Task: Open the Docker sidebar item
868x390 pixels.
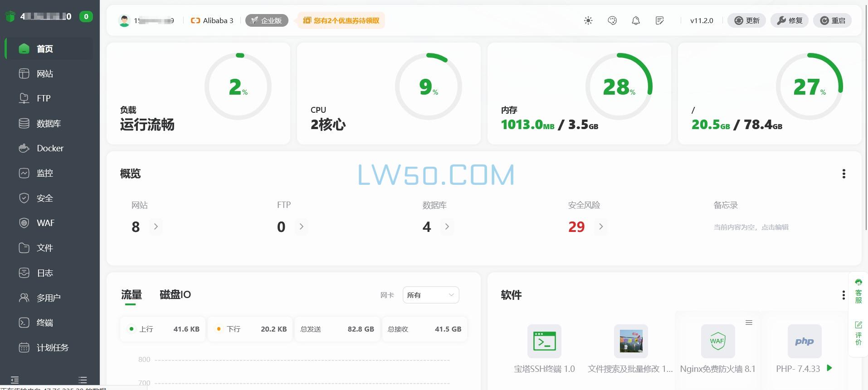Action: coord(50,148)
